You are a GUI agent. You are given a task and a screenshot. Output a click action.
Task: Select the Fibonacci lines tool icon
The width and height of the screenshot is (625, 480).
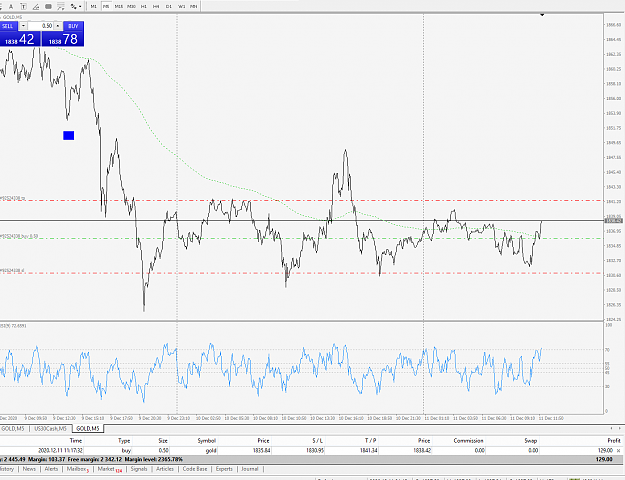(x=61, y=6)
